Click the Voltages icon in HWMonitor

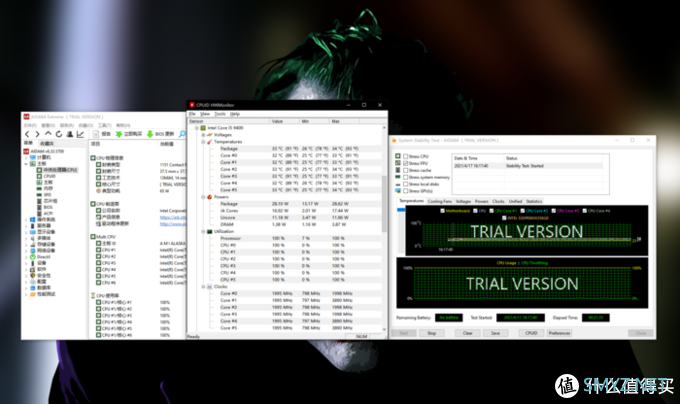[209, 135]
